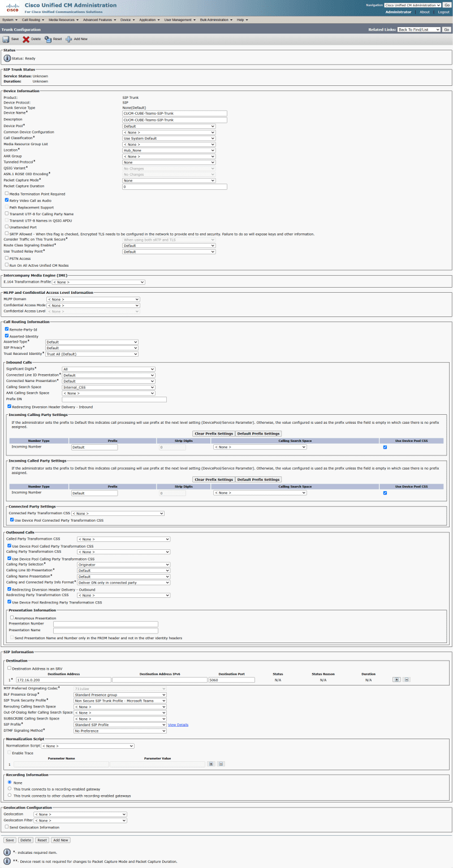This screenshot has width=453, height=868.
Task: Click the Cisco logo
Action: point(11,7)
